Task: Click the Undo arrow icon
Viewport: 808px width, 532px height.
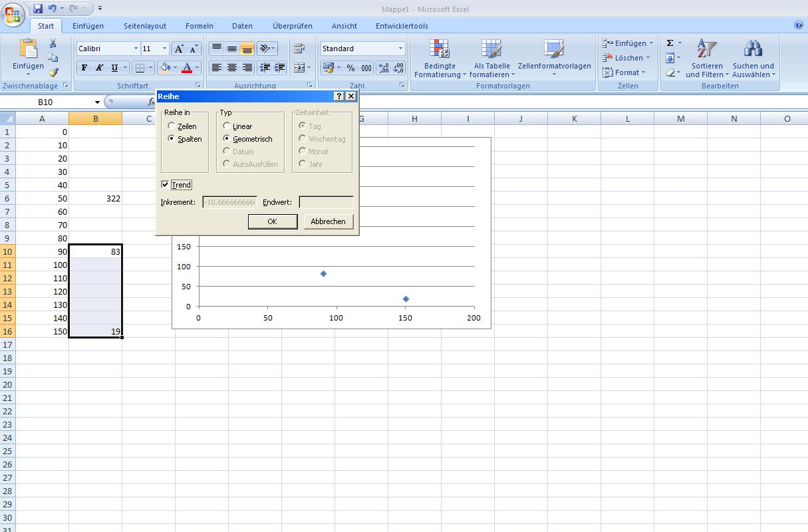Action: [x=53, y=9]
